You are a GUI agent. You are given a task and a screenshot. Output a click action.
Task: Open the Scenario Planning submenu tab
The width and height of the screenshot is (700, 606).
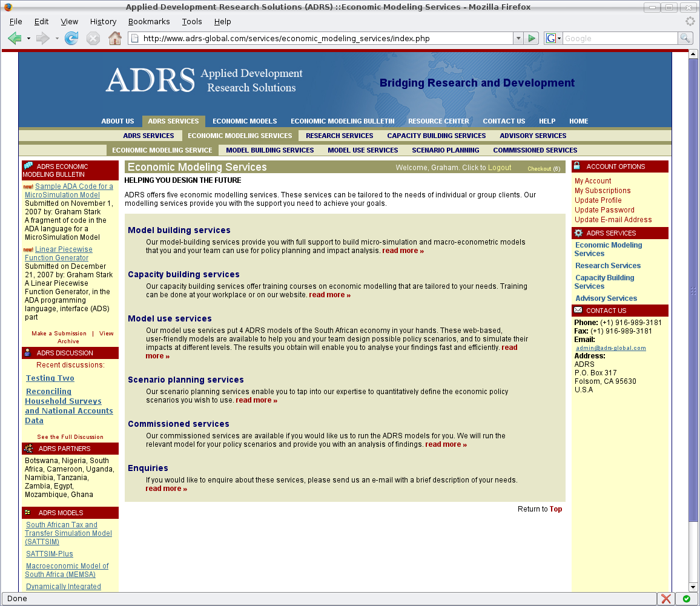tap(445, 150)
